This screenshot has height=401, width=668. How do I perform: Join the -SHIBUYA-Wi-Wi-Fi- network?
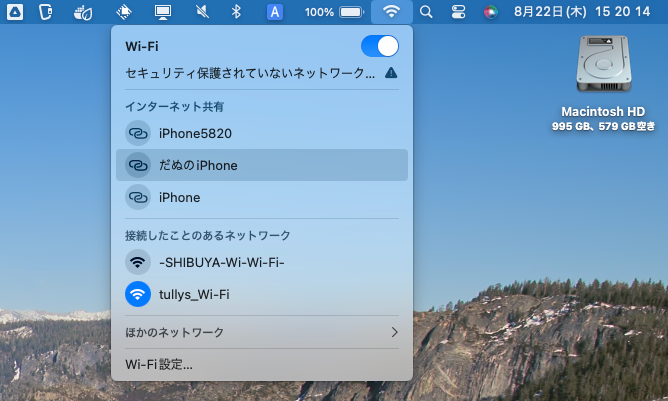(262, 262)
